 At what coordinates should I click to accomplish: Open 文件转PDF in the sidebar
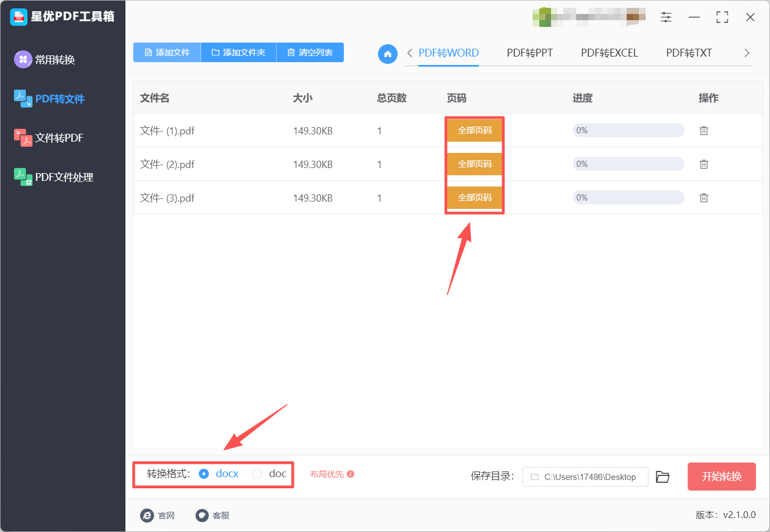[x=49, y=138]
